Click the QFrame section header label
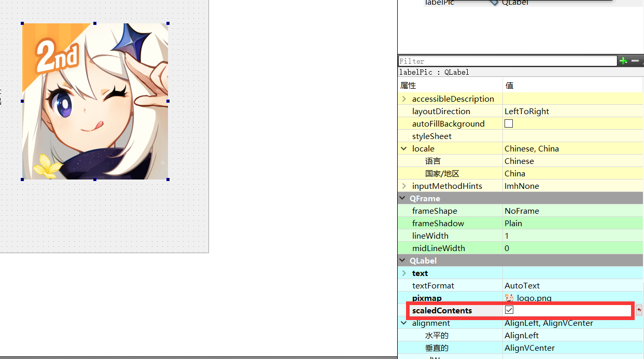 tap(425, 198)
